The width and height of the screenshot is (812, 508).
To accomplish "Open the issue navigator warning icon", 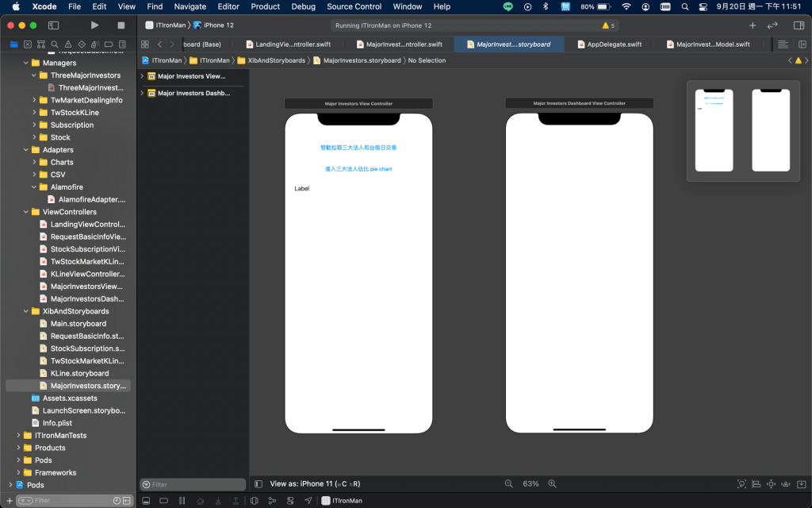I will point(68,44).
